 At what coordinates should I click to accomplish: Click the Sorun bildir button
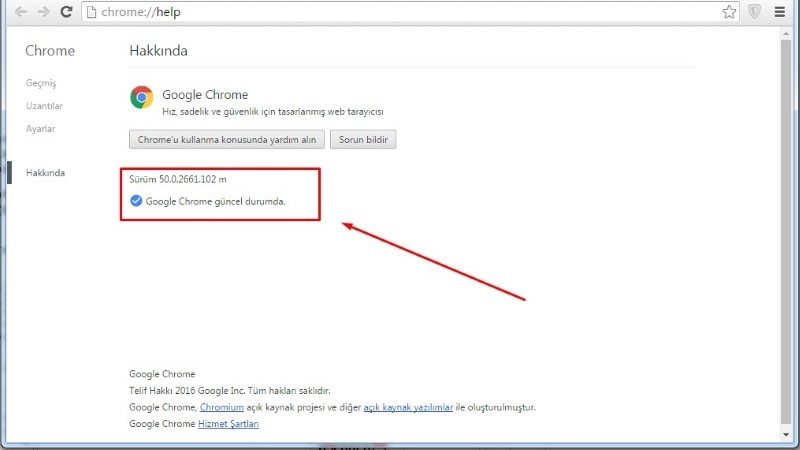(x=363, y=139)
